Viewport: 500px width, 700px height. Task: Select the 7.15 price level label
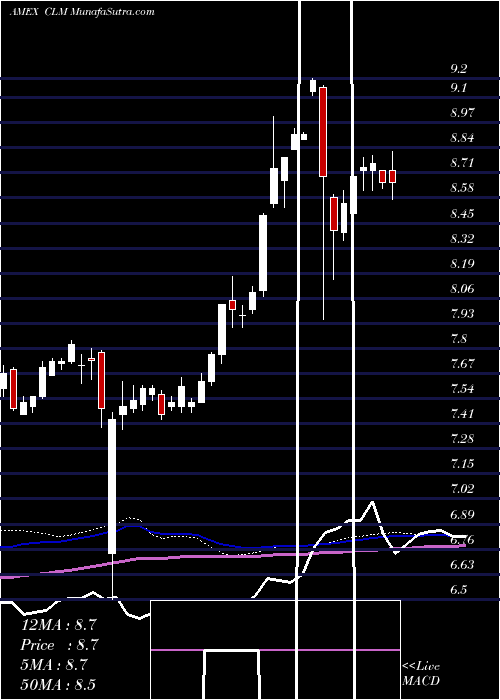point(462,464)
